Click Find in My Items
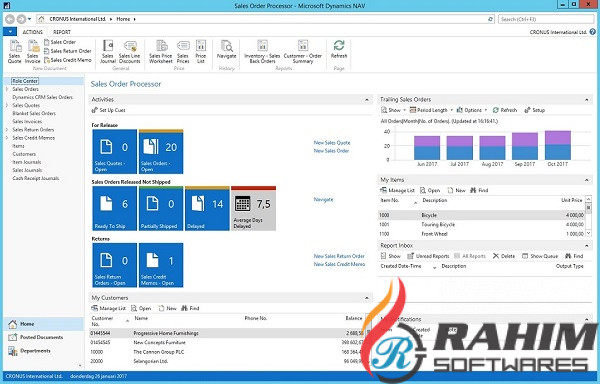Image resolution: width=600 pixels, height=384 pixels. 479,190
